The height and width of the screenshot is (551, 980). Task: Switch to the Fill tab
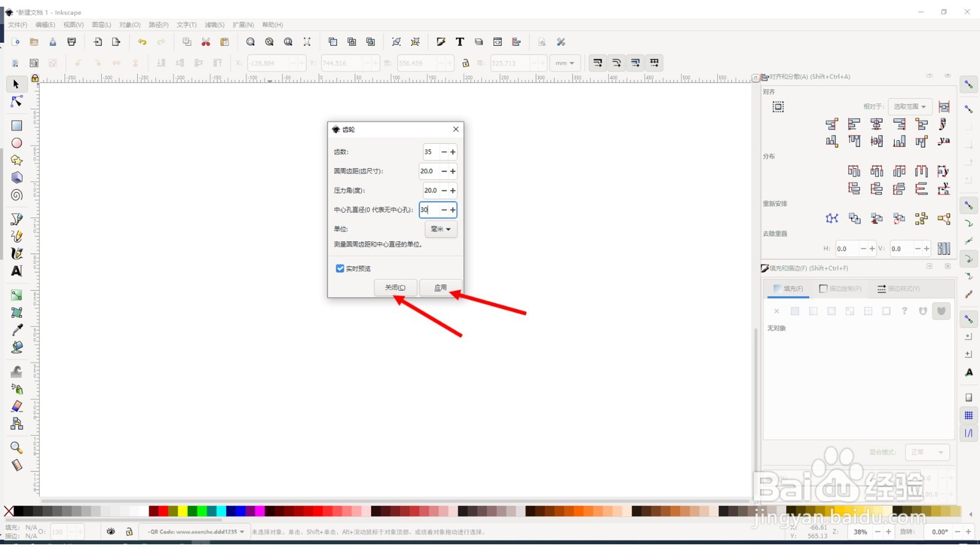(788, 288)
